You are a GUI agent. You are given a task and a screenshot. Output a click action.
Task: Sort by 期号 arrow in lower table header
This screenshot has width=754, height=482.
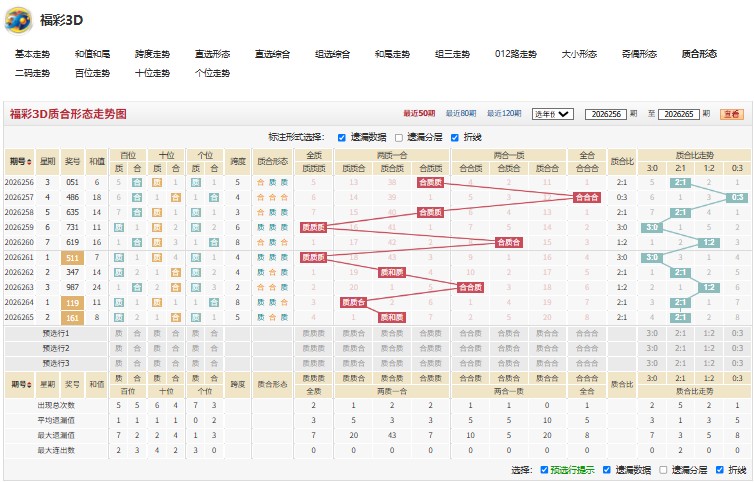pyautogui.click(x=30, y=385)
